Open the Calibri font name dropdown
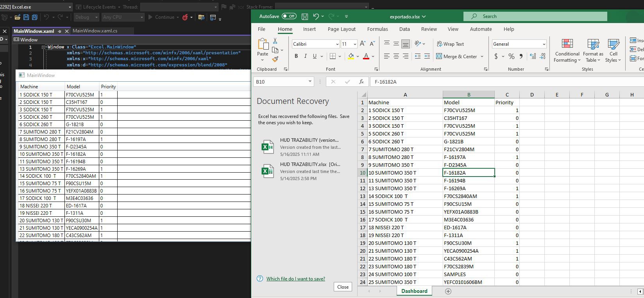 pyautogui.click(x=337, y=44)
